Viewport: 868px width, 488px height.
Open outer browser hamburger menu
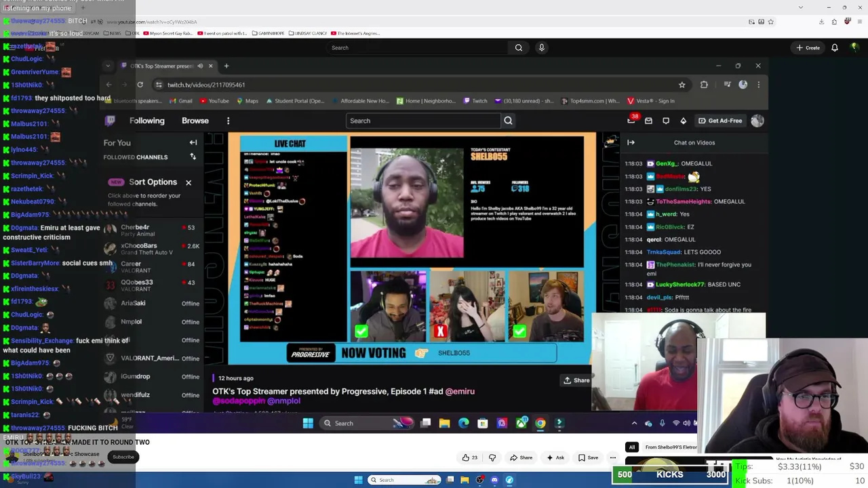coord(859,22)
